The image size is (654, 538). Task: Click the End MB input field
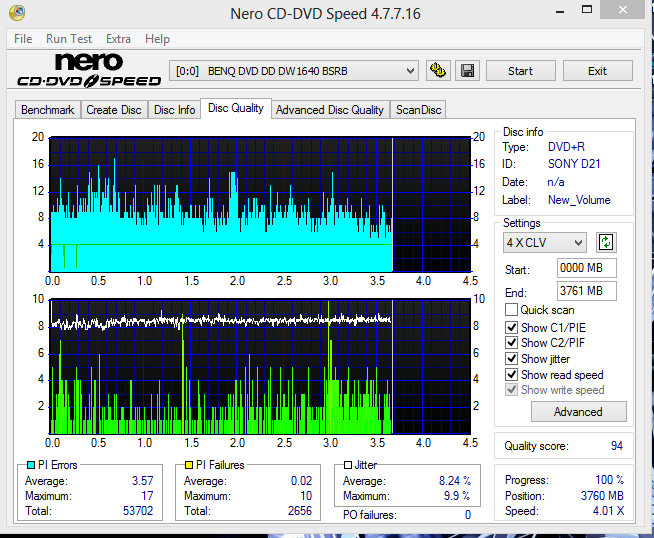coord(586,291)
